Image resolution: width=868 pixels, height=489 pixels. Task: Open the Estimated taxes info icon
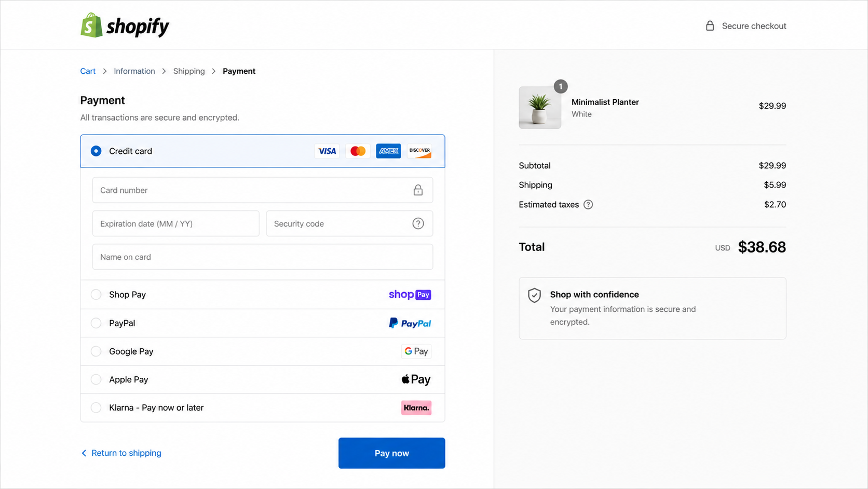coord(588,205)
